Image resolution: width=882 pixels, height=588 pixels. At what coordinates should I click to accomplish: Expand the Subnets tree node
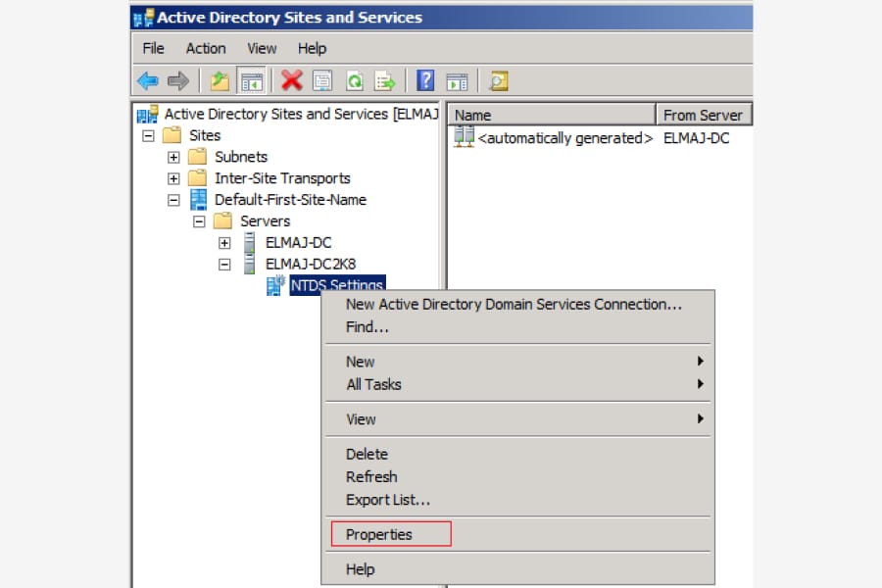click(173, 157)
